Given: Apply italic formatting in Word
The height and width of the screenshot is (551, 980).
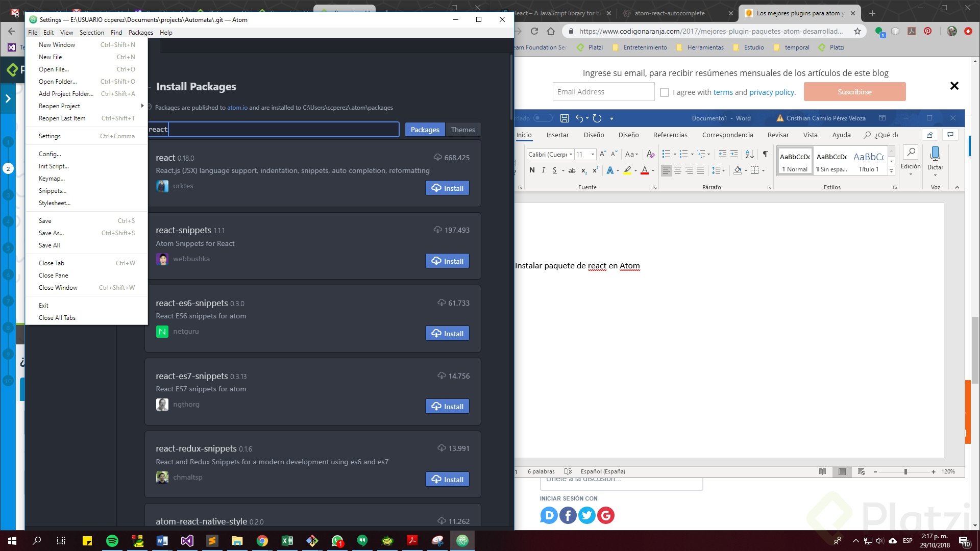Looking at the screenshot, I should tap(543, 170).
